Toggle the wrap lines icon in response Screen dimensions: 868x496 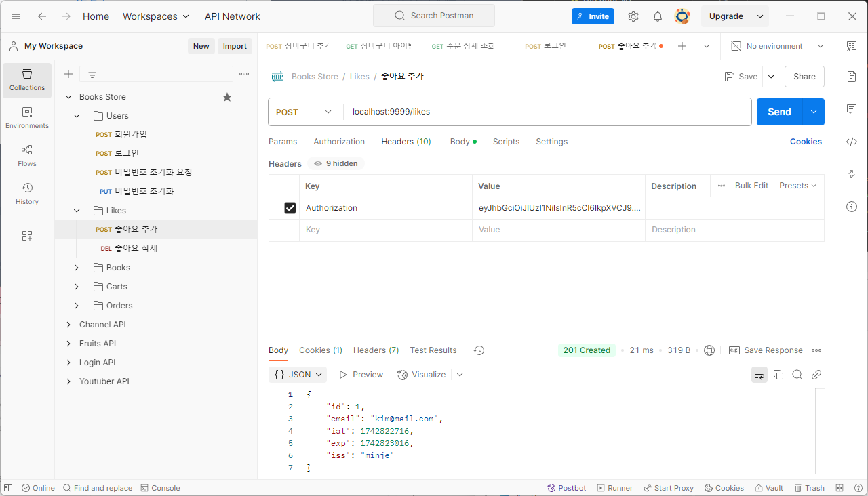tap(759, 375)
